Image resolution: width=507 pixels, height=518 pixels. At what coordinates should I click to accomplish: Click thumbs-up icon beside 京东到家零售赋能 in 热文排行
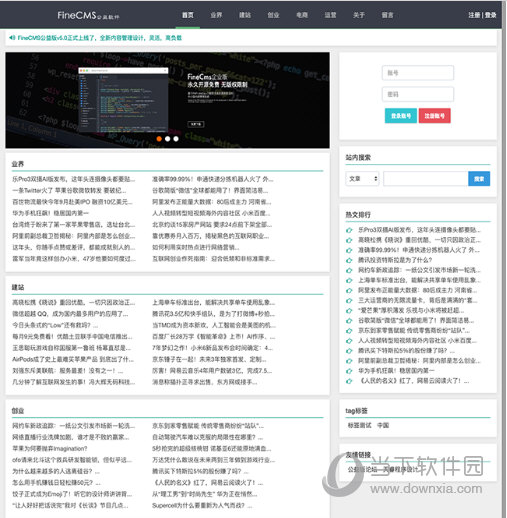[x=349, y=331]
